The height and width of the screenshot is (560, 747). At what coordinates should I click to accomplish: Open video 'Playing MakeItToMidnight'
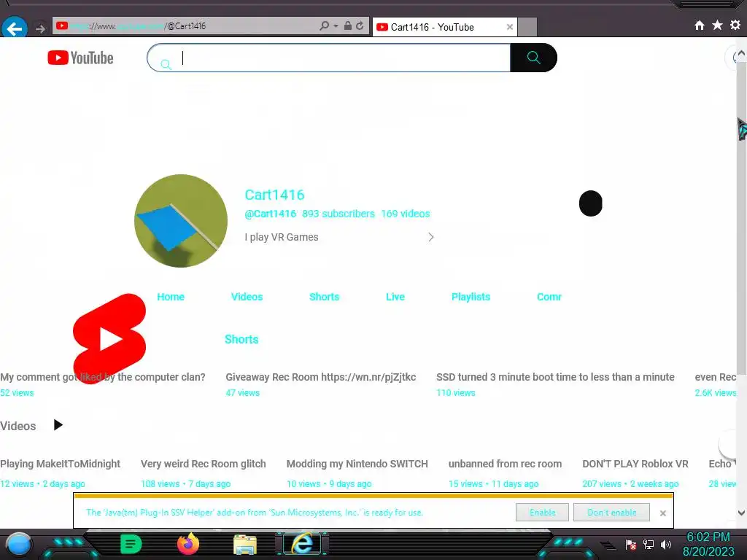(60, 464)
